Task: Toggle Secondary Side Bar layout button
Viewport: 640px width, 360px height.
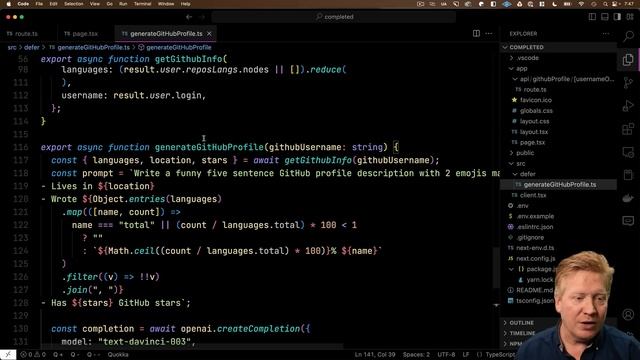Action: [617, 17]
